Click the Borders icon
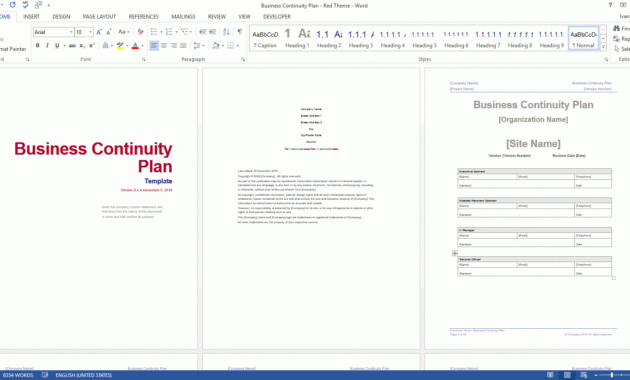630x380 pixels. [230, 46]
